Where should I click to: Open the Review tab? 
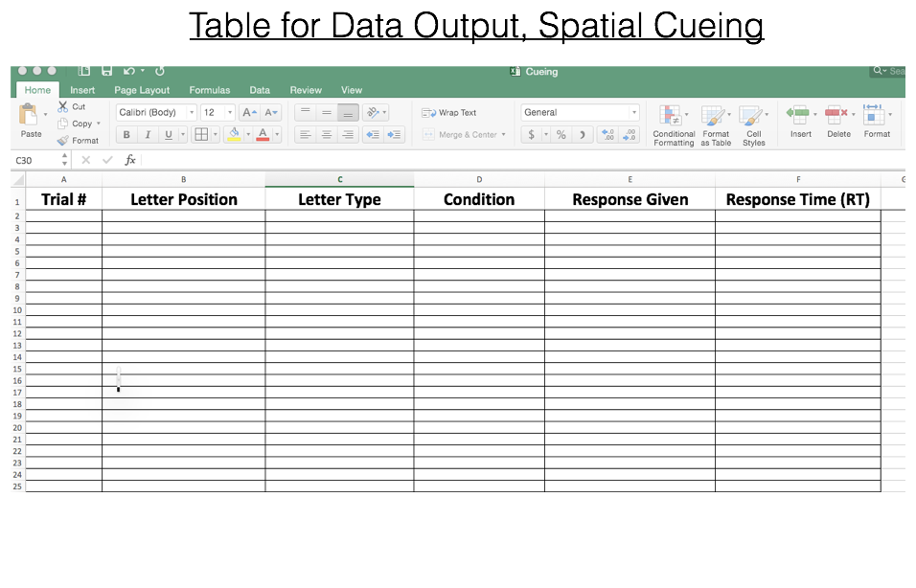tap(306, 90)
